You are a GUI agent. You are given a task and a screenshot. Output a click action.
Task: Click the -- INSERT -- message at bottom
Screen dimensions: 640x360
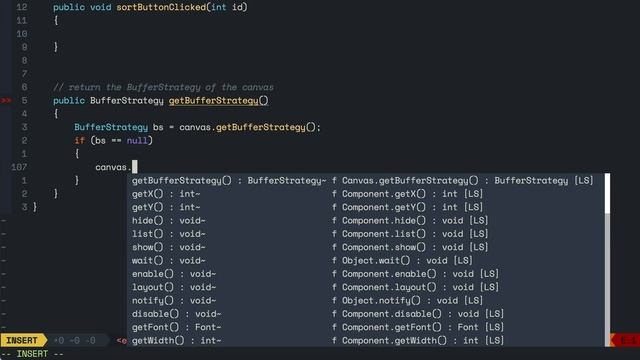coord(32,354)
